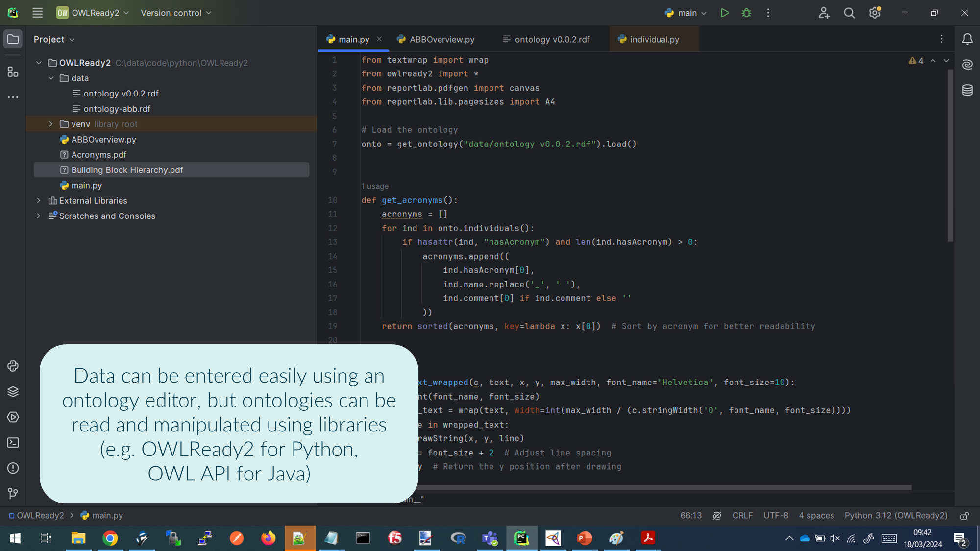980x551 pixels.
Task: Open the Python Packages layers icon
Action: (x=13, y=392)
